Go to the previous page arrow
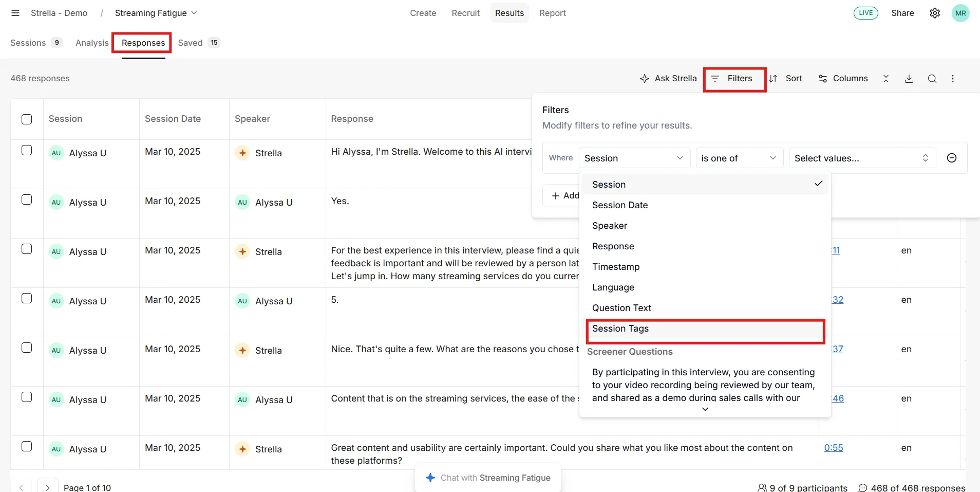The image size is (980, 492). 21,487
